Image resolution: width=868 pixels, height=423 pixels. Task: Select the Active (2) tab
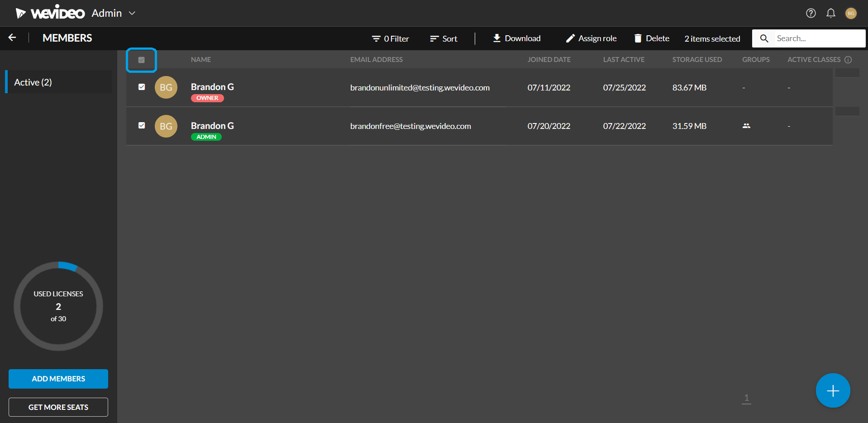point(59,82)
